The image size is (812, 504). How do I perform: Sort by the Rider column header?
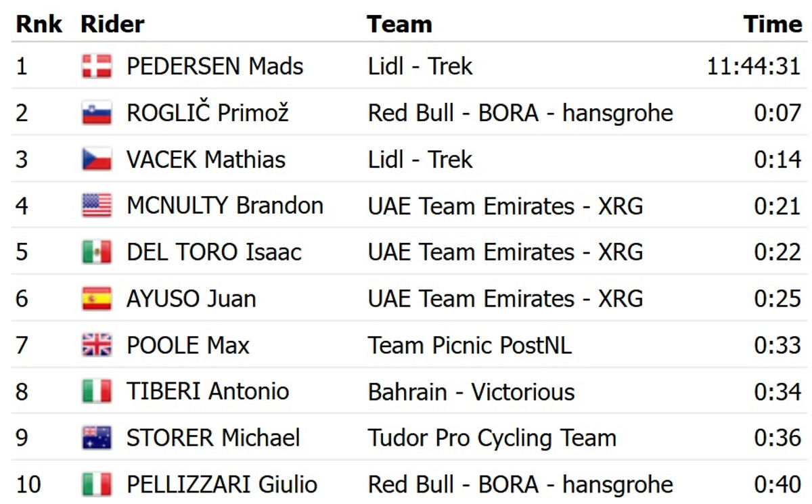click(112, 24)
